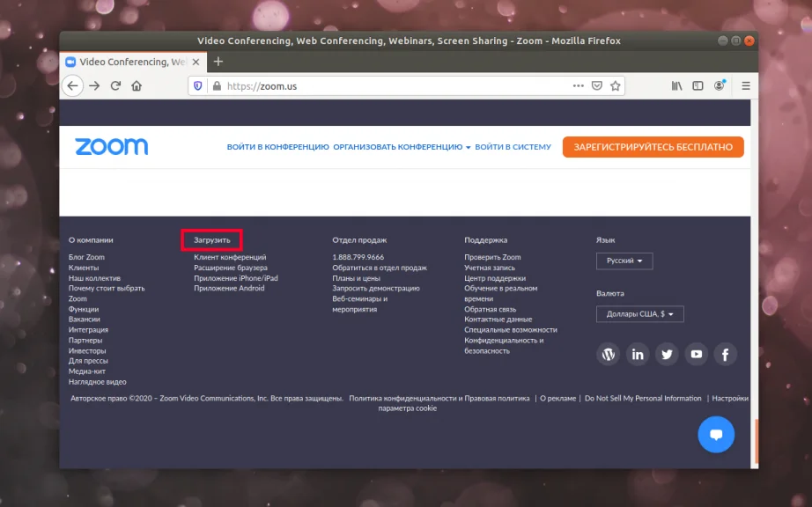Click the Firefox home button

(137, 86)
